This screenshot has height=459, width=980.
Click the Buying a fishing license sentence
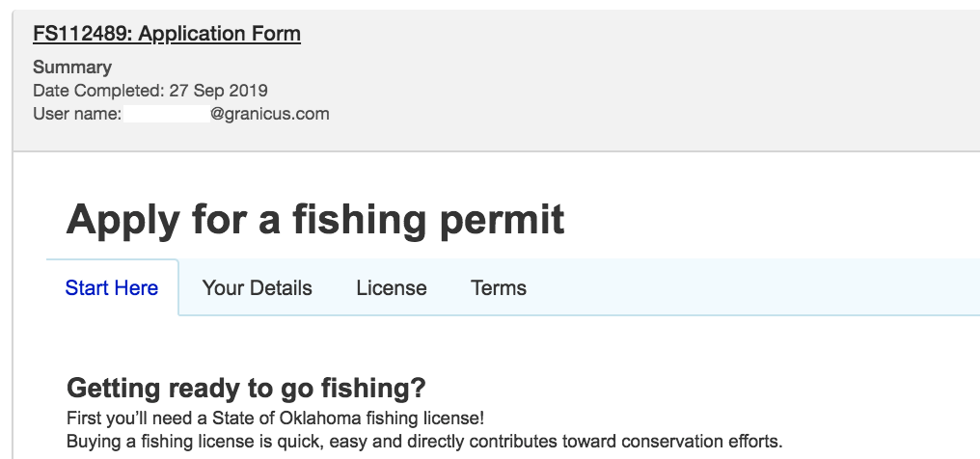[x=424, y=442]
